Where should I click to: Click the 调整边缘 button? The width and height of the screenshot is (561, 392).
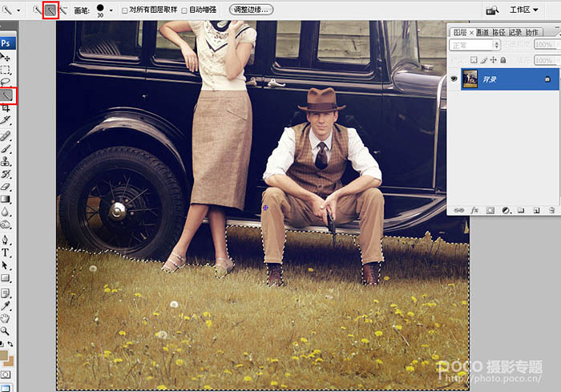click(x=251, y=10)
